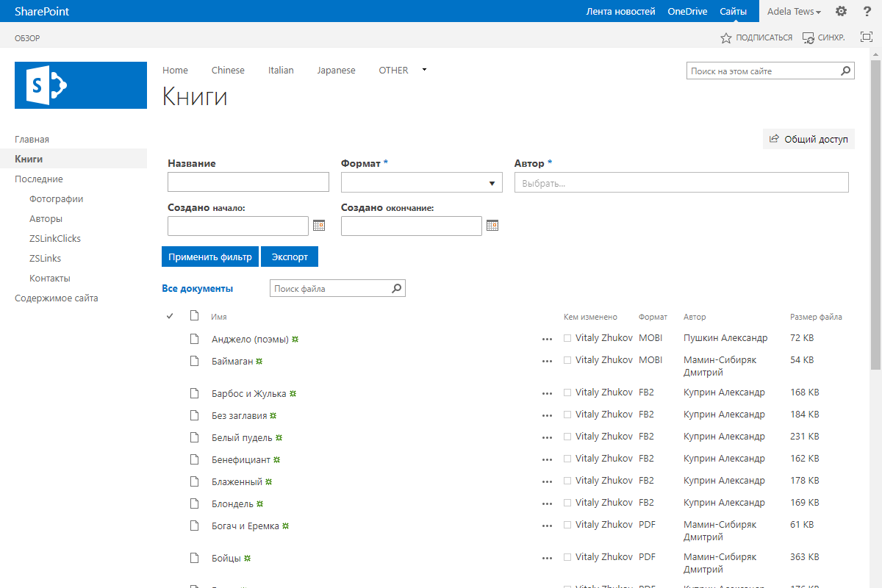Open the Автор picker field
Screen dimensions: 882x588
[x=681, y=182]
